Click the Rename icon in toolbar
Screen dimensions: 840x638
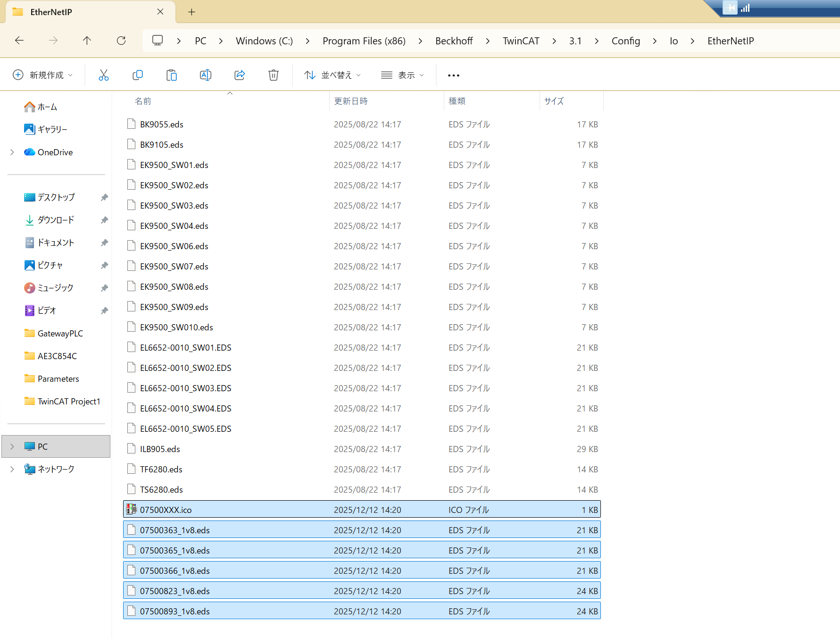(x=206, y=75)
